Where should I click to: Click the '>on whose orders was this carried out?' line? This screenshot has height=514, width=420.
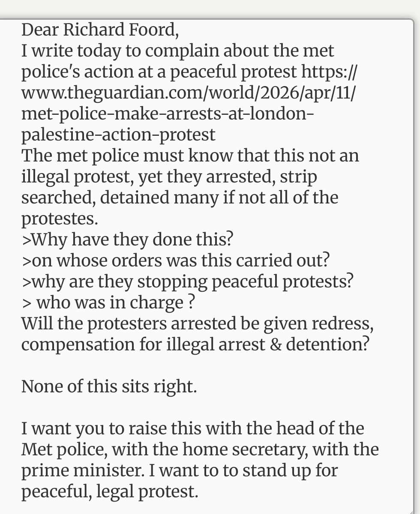(x=175, y=261)
